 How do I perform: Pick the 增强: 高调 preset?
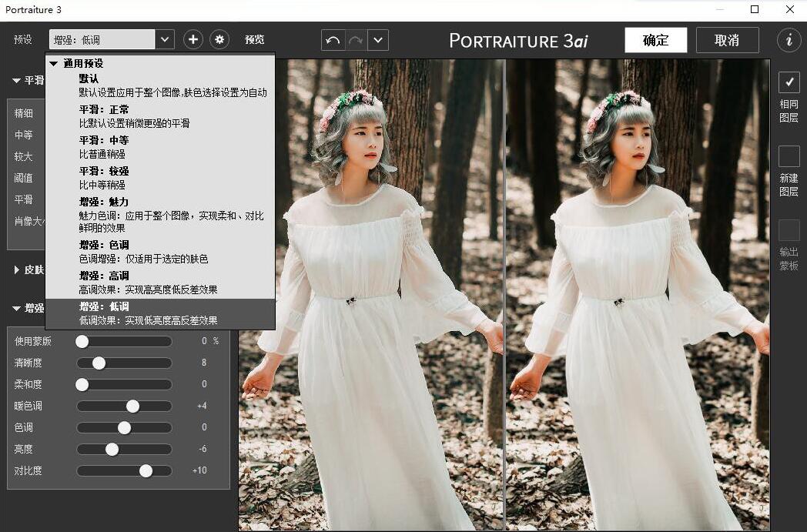coord(160,283)
